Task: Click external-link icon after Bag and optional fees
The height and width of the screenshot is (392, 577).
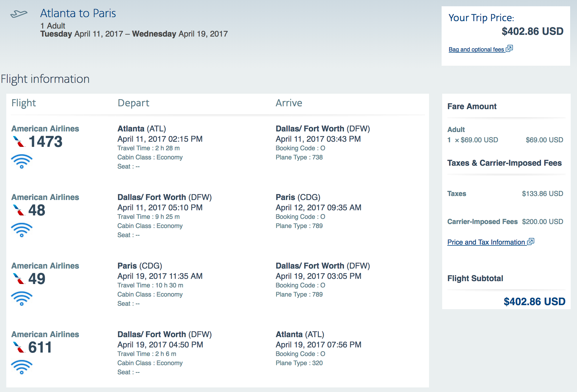Action: pos(510,49)
